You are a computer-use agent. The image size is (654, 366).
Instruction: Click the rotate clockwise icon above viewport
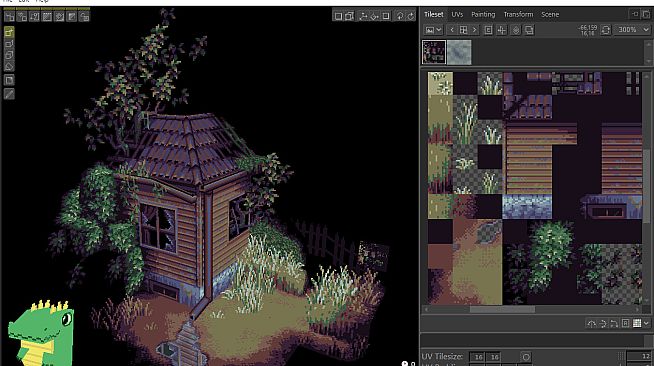[x=411, y=16]
